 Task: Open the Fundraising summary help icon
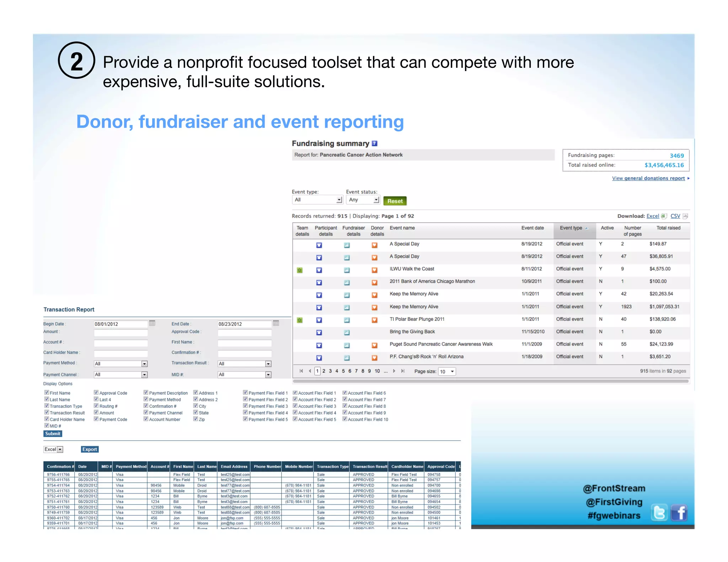point(374,144)
